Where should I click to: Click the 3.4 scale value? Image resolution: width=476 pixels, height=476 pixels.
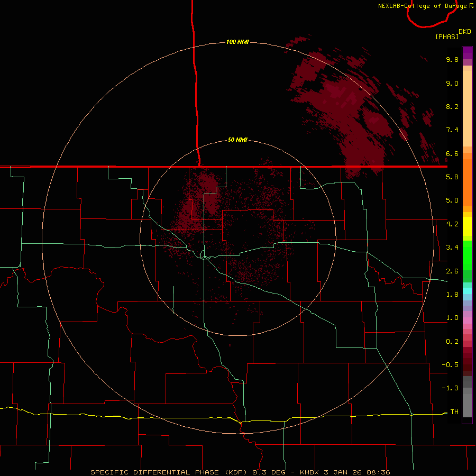point(452,248)
